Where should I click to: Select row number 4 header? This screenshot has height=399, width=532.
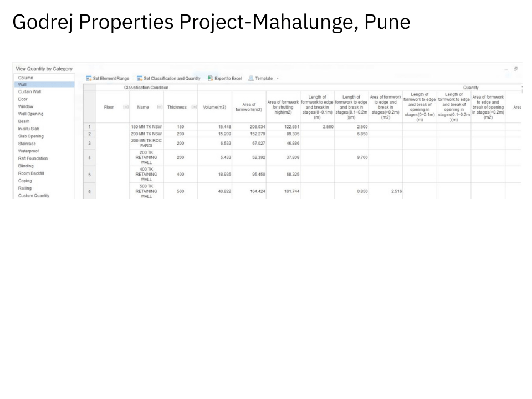[89, 158]
